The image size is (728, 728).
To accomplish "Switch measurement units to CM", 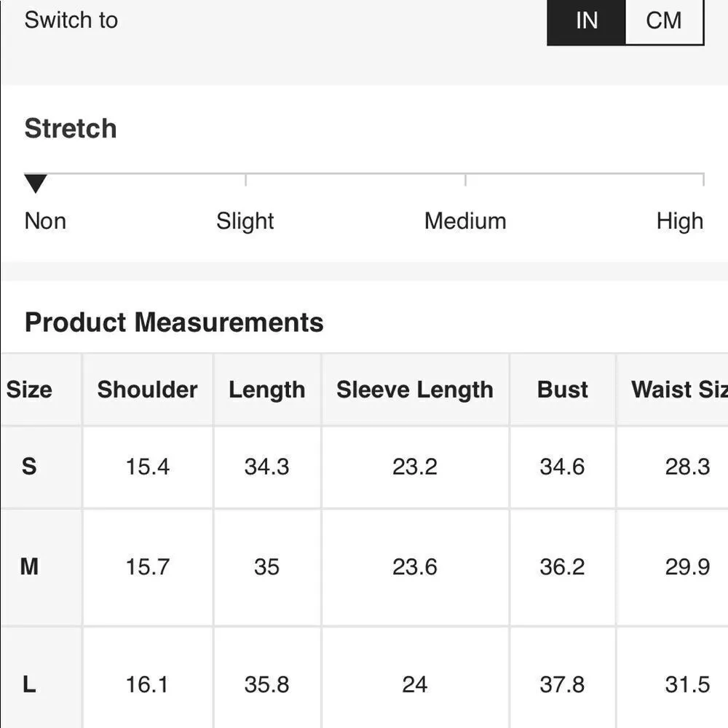I will (664, 20).
